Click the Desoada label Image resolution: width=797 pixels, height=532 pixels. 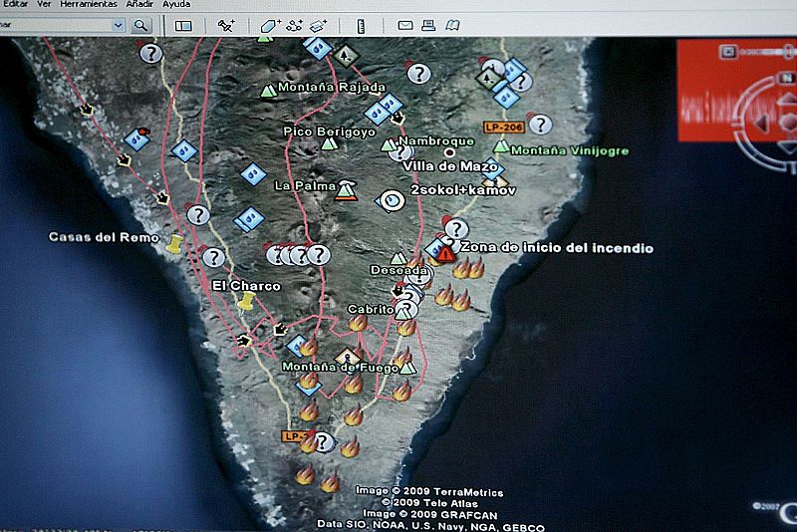(x=398, y=270)
